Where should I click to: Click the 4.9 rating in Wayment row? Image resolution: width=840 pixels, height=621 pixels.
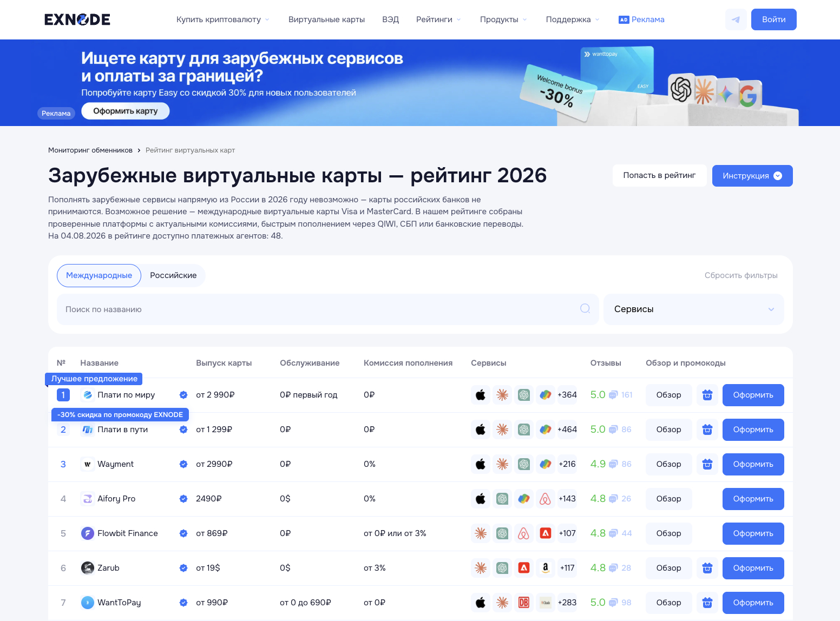point(598,464)
